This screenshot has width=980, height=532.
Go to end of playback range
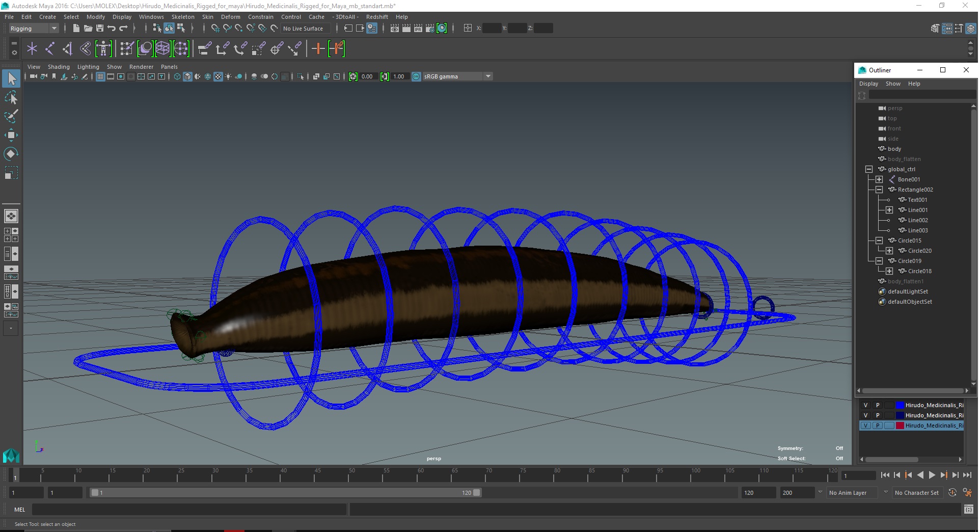967,475
